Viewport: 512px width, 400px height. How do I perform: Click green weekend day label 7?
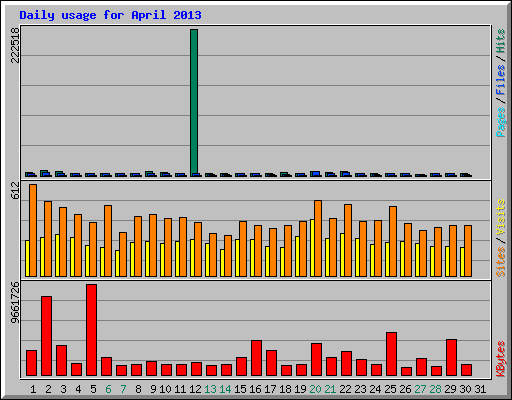click(123, 389)
